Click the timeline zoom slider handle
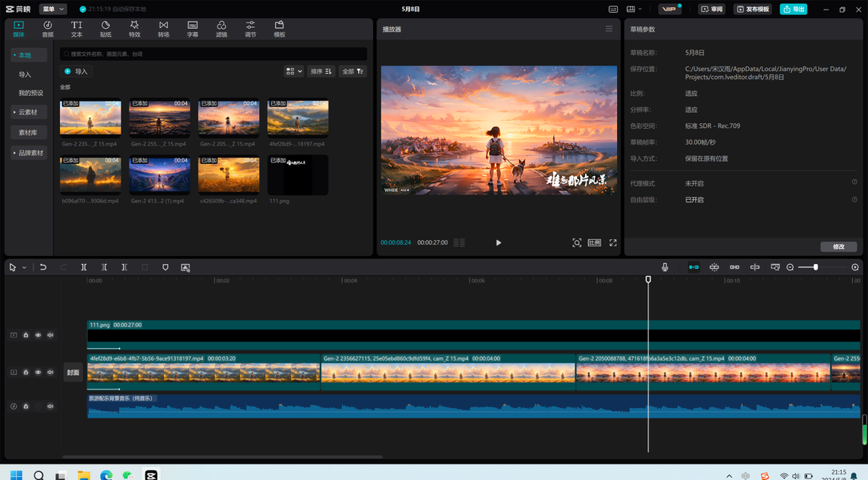 815,267
